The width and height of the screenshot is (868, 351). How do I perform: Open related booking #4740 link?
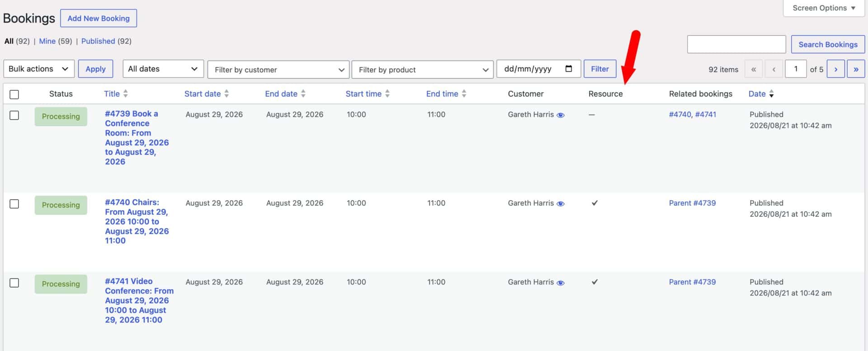pyautogui.click(x=680, y=114)
